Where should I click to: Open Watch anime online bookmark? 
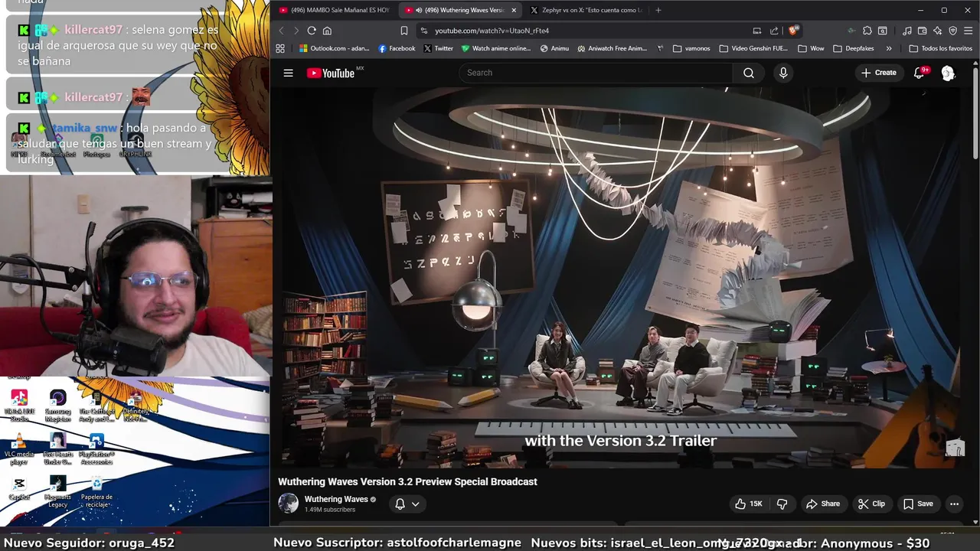(496, 48)
